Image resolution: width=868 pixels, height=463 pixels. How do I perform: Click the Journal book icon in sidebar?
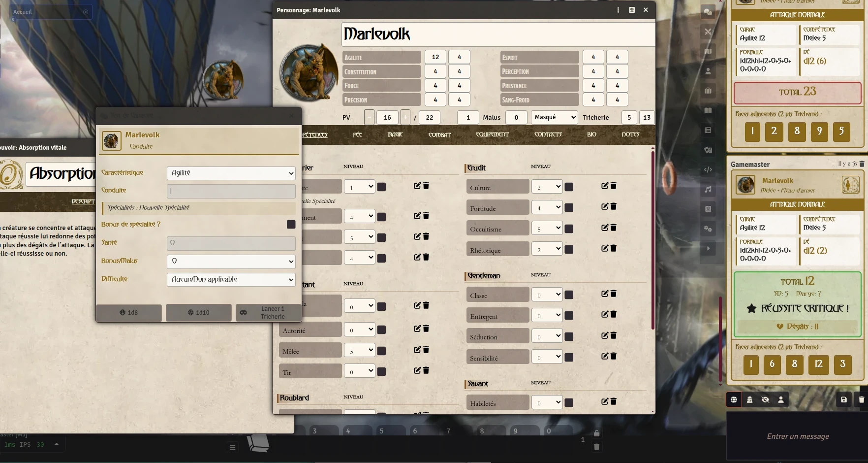coord(708,110)
